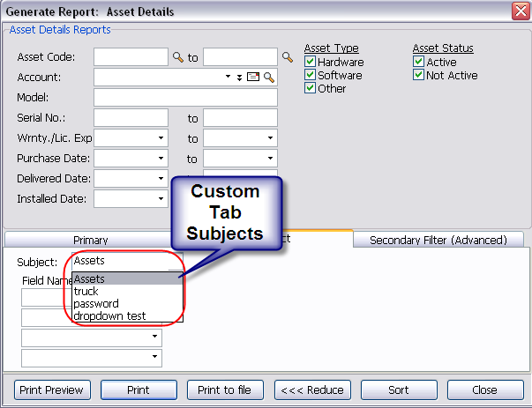Toggle the Not Active status checkbox

419,76
